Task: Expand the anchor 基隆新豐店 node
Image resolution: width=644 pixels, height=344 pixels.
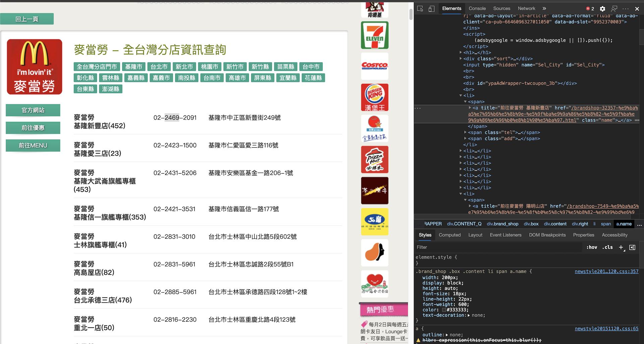Action: (x=470, y=108)
